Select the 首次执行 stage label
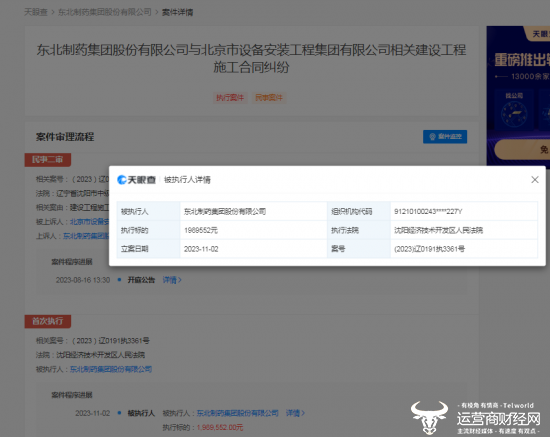The width and height of the screenshot is (550, 437). [48, 321]
